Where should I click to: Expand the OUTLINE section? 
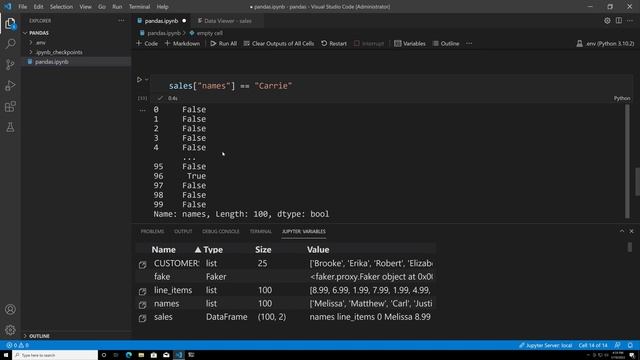(39, 336)
